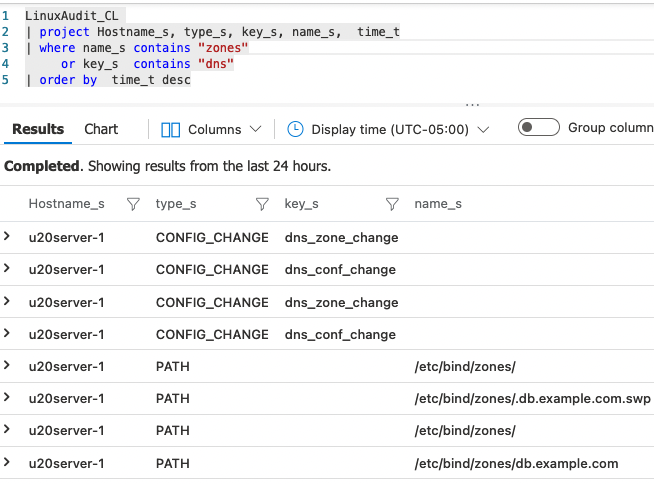This screenshot has height=484, width=654.
Task: Click the filter icon for Hostname_s column
Action: [x=133, y=204]
